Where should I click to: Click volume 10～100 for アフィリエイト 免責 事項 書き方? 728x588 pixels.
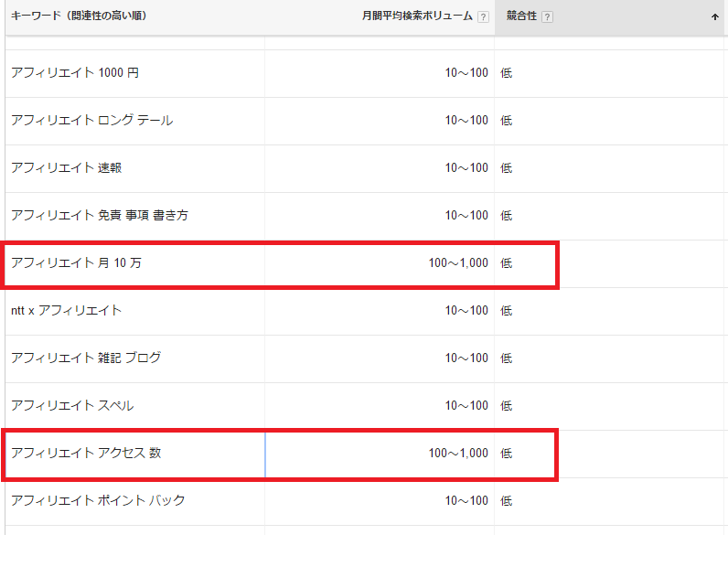466,215
